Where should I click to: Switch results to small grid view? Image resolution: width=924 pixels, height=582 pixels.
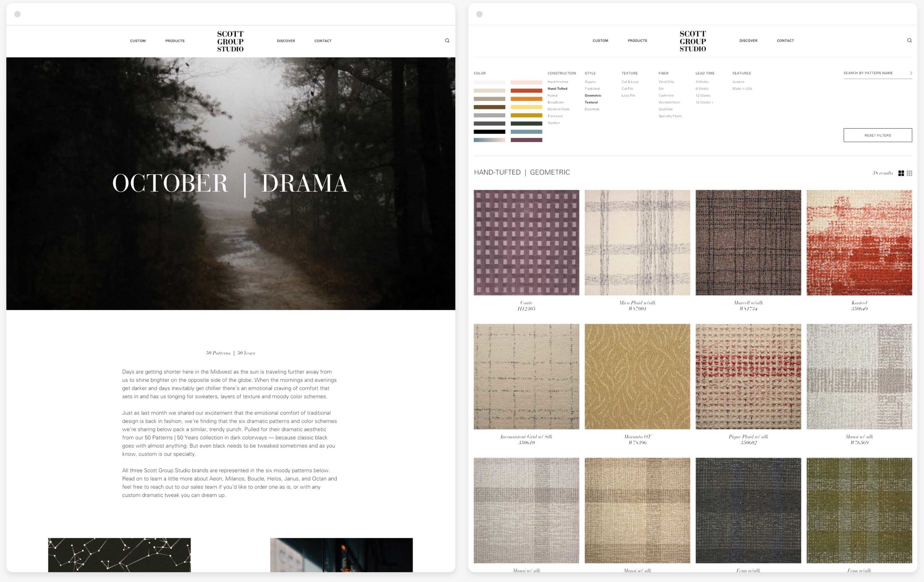[910, 173]
